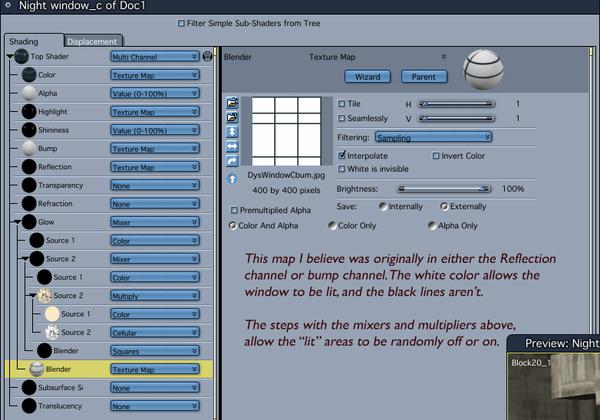Click the Alpha channel sphere icon
Screen dimensions: 600x420
pos(29,93)
